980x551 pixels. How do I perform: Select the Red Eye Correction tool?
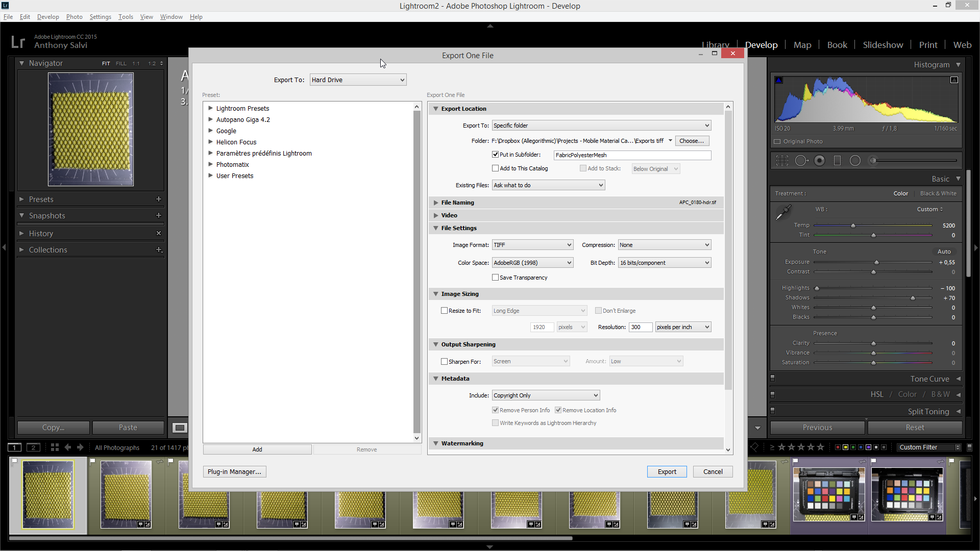819,161
